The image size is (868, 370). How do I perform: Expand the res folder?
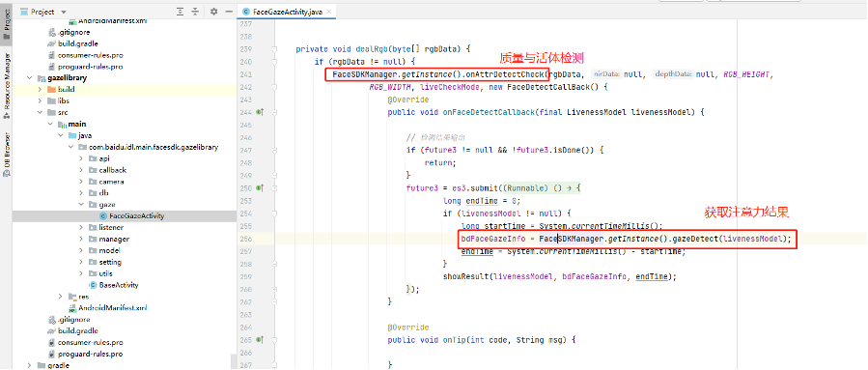point(60,297)
